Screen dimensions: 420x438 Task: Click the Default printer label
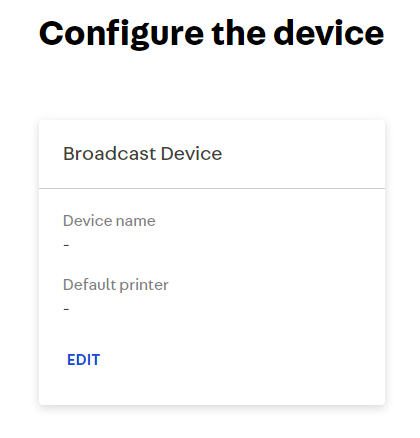[116, 285]
